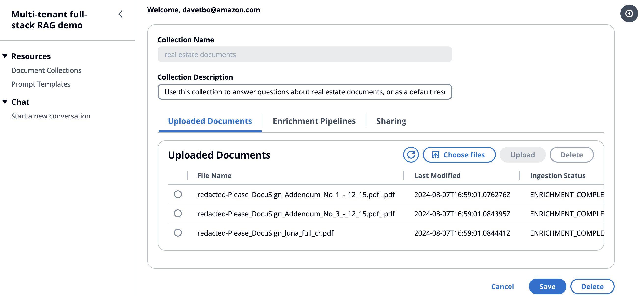The width and height of the screenshot is (644, 296).
Task: Click the collapse sidebar arrow icon
Action: pyautogui.click(x=120, y=14)
